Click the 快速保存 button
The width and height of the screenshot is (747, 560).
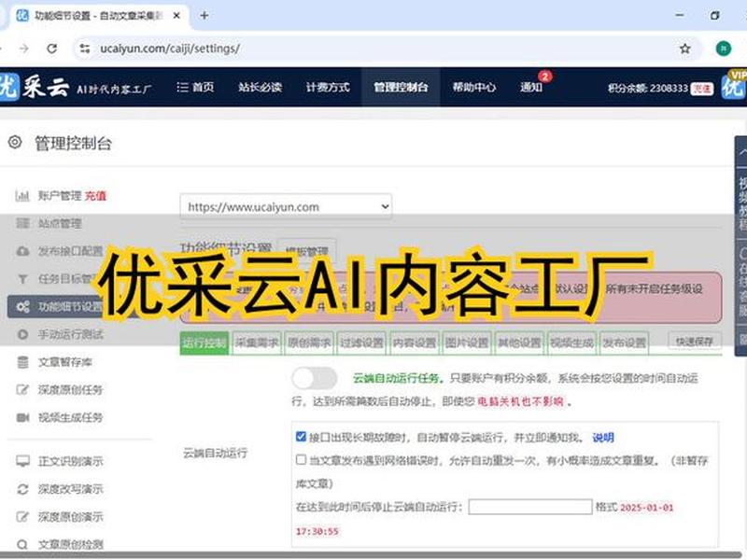point(695,342)
